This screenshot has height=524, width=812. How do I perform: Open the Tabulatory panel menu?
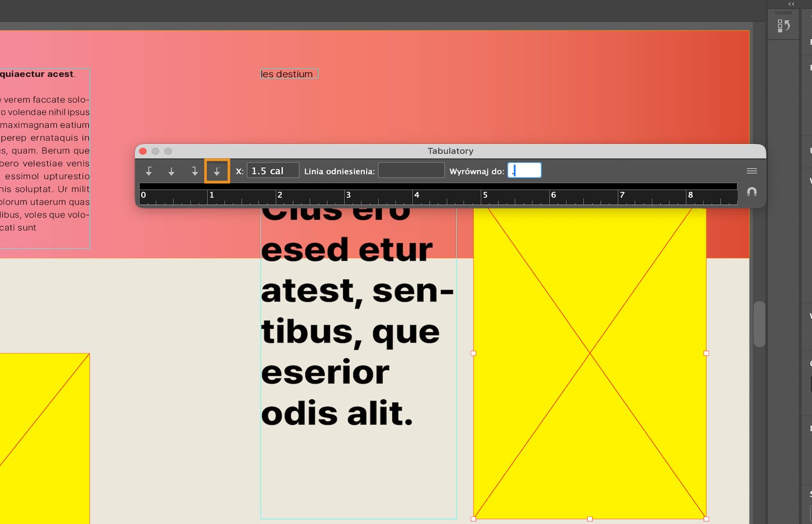tap(752, 171)
